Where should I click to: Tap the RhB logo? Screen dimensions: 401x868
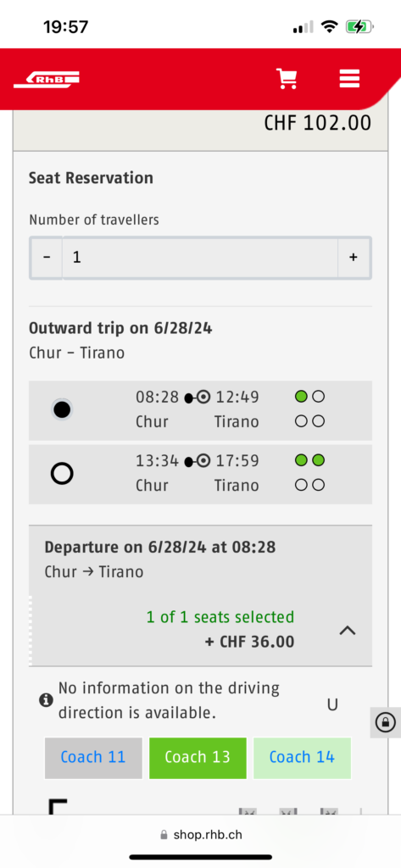47,79
